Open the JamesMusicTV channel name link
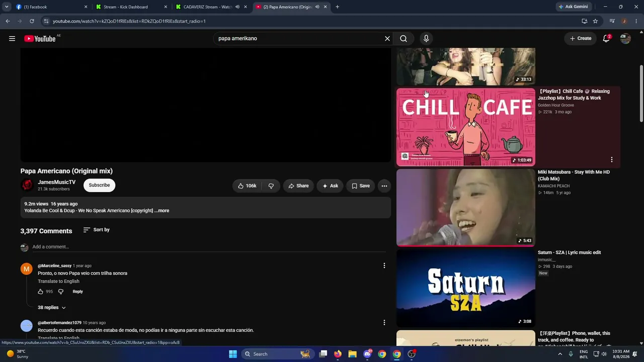Viewport: 644px width, 362px height. tap(57, 183)
